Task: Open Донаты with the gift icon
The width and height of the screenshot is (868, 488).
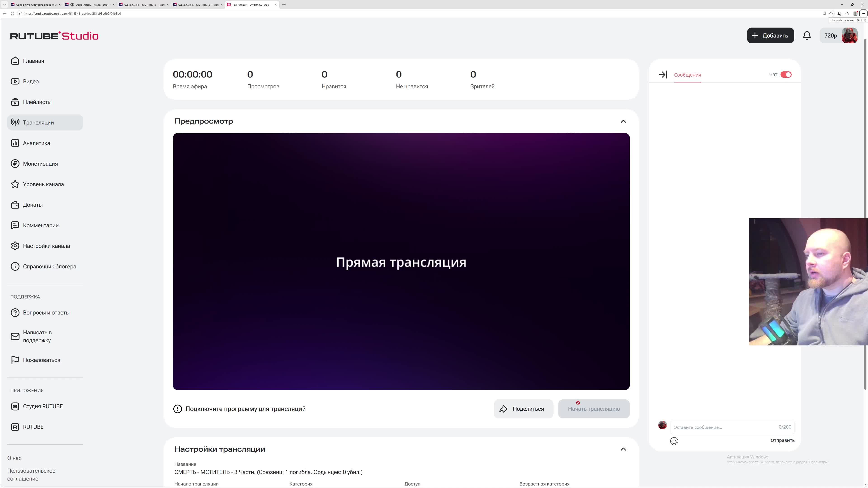Action: 15,204
